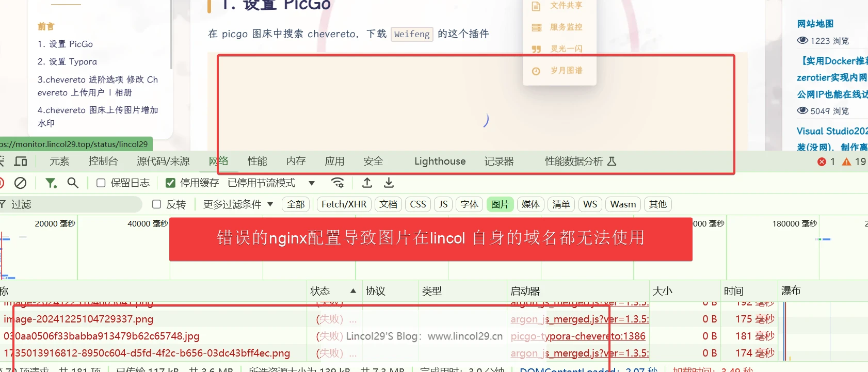This screenshot has width=868, height=372.
Task: Click the 岁月图谱 menu entry
Action: click(566, 71)
